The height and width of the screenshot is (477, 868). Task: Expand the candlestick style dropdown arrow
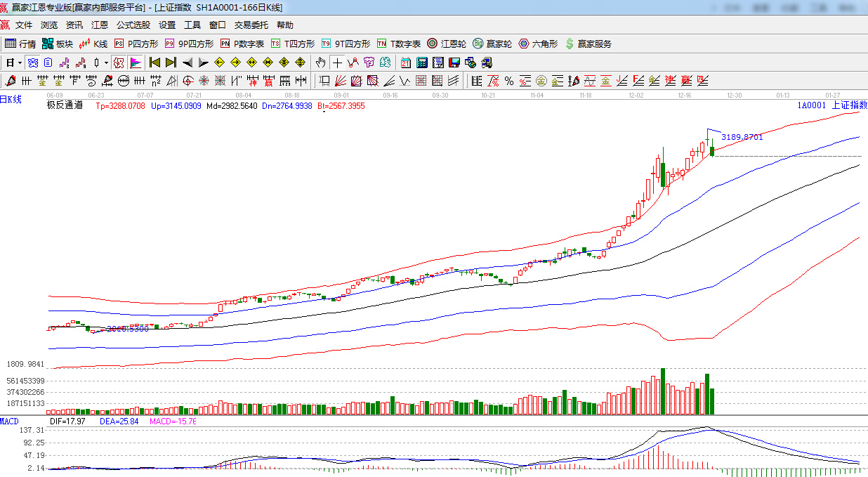tap(106, 63)
